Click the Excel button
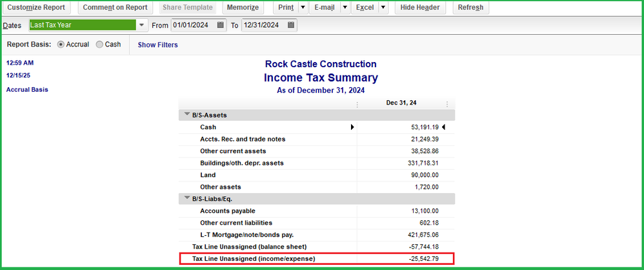This screenshot has width=644, height=270. pos(365,7)
